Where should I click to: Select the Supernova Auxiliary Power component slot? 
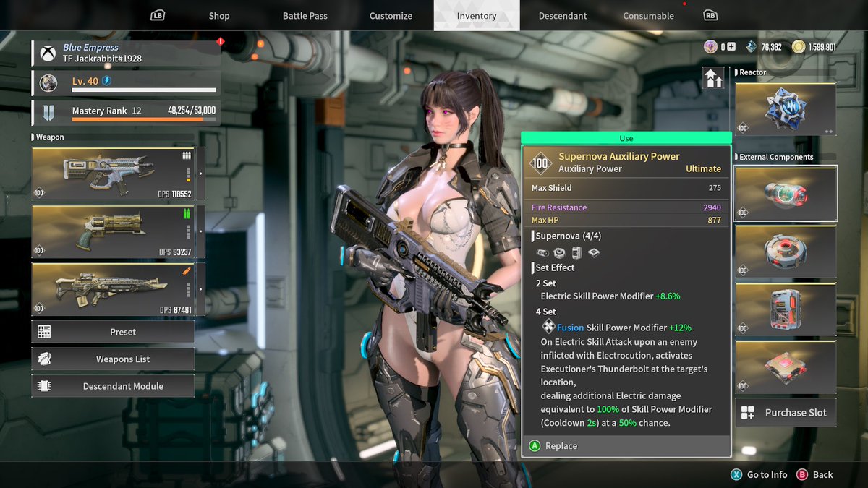[786, 194]
